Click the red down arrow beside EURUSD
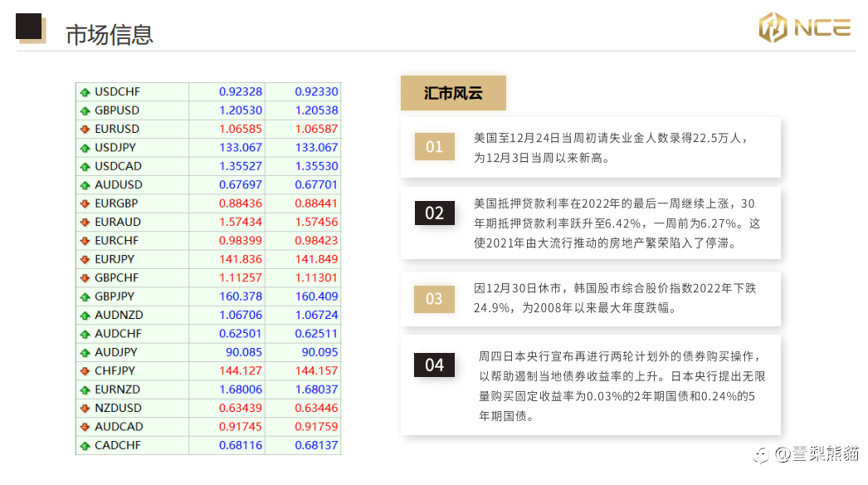868x485 pixels. click(85, 130)
